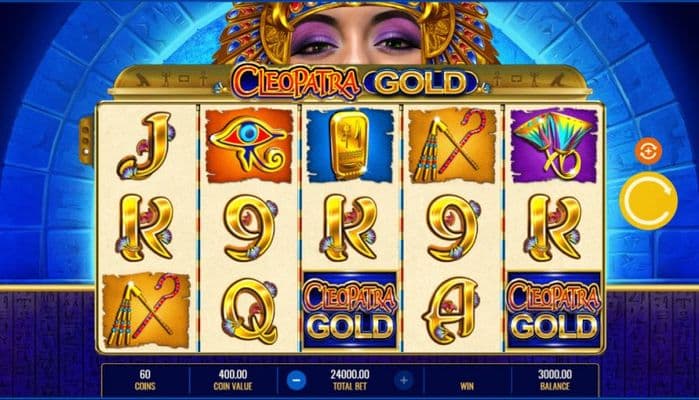
Task: Select the golden J symbol
Action: 145,146
